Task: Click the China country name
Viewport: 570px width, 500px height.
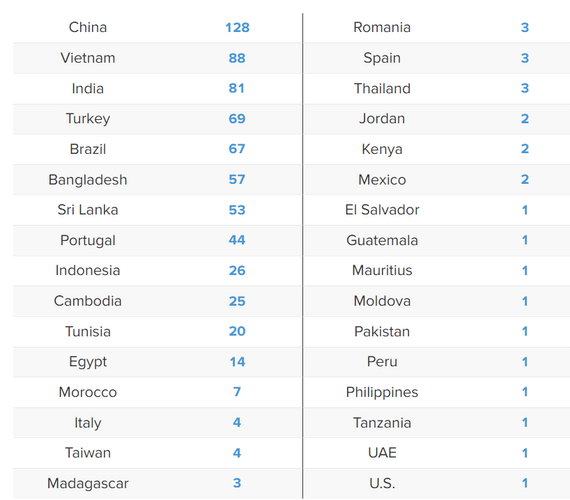Action: point(88,27)
